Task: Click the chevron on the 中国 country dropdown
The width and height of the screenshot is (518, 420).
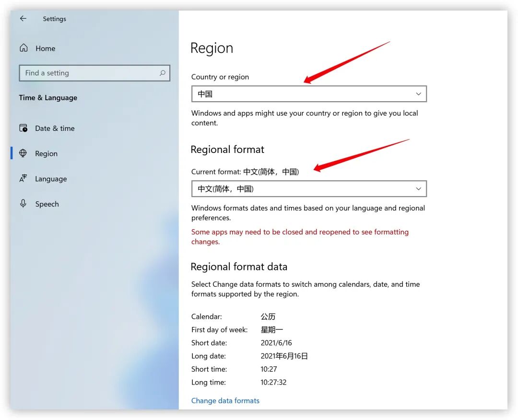Action: coord(418,94)
